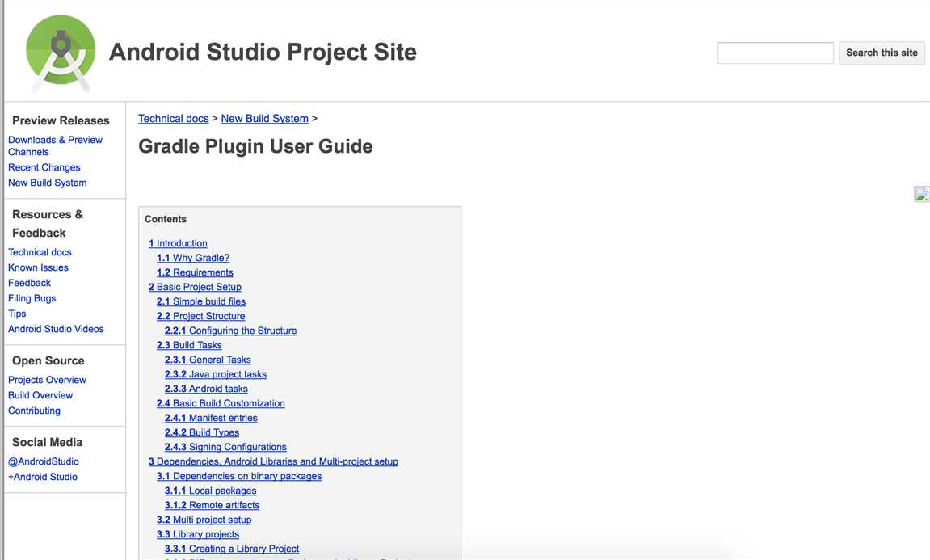Open Known Issues sidebar link
Viewport: 930px width, 560px height.
38,267
